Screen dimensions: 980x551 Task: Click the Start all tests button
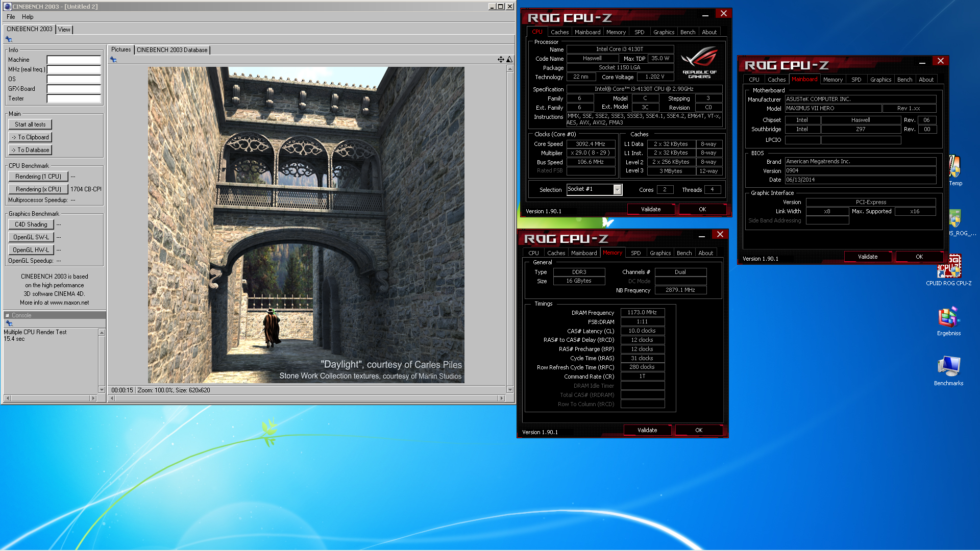tap(30, 124)
